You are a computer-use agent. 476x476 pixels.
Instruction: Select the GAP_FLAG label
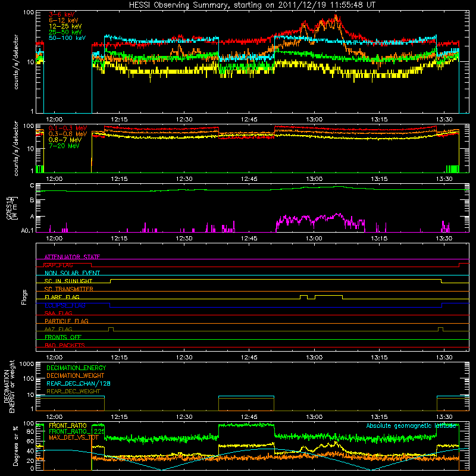[58, 265]
